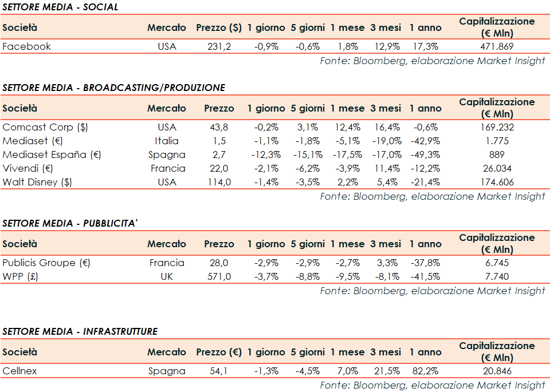Screen dimensions: 550x392
Task: Click the Publicis Groupe (€) cell
Action: [46, 263]
